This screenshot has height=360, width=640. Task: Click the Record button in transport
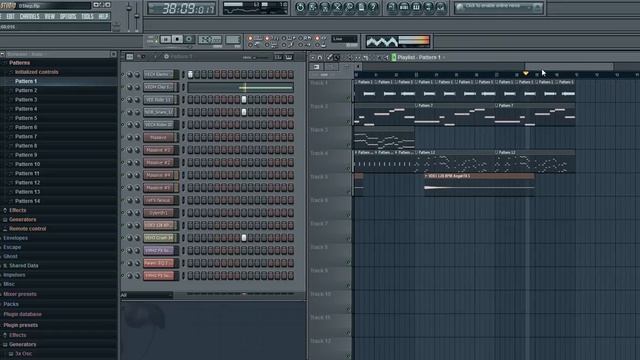[189, 39]
